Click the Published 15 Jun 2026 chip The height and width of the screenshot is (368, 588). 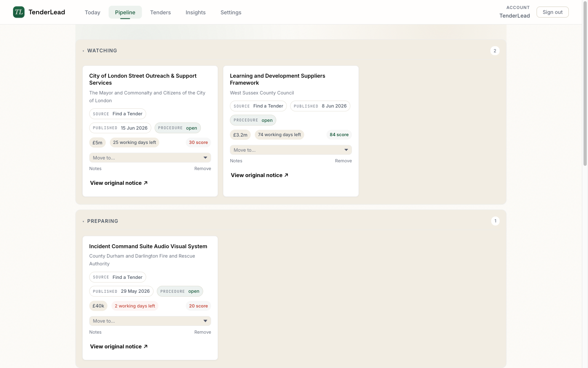tap(120, 128)
